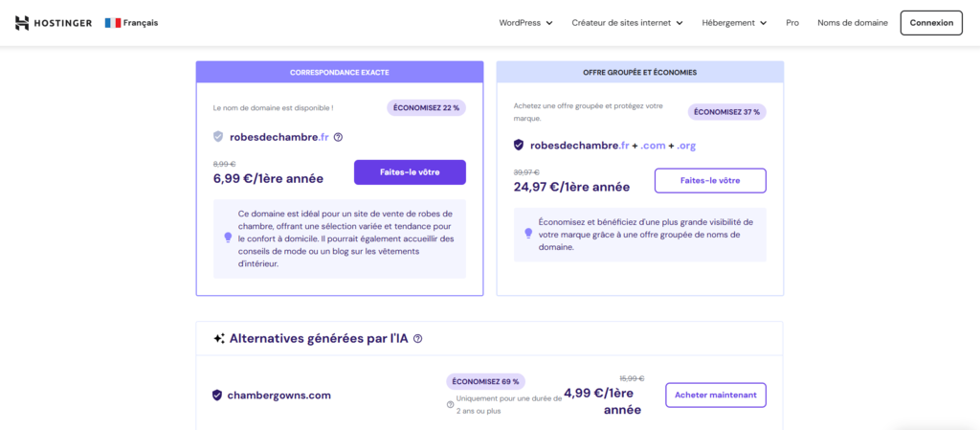The image size is (980, 430).
Task: Click outlined 'Faites-le vôtre' for bundle offer
Action: click(710, 181)
